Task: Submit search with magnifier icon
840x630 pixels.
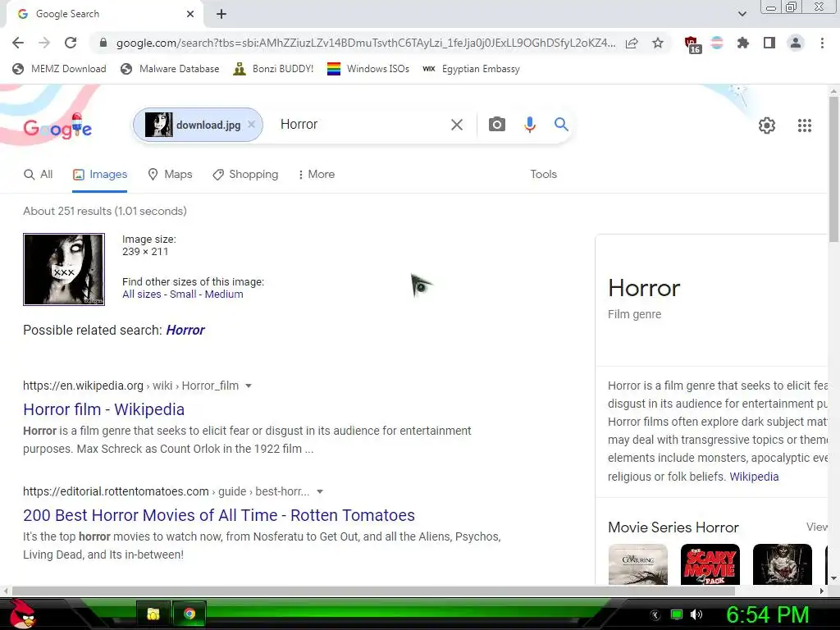Action: (561, 125)
